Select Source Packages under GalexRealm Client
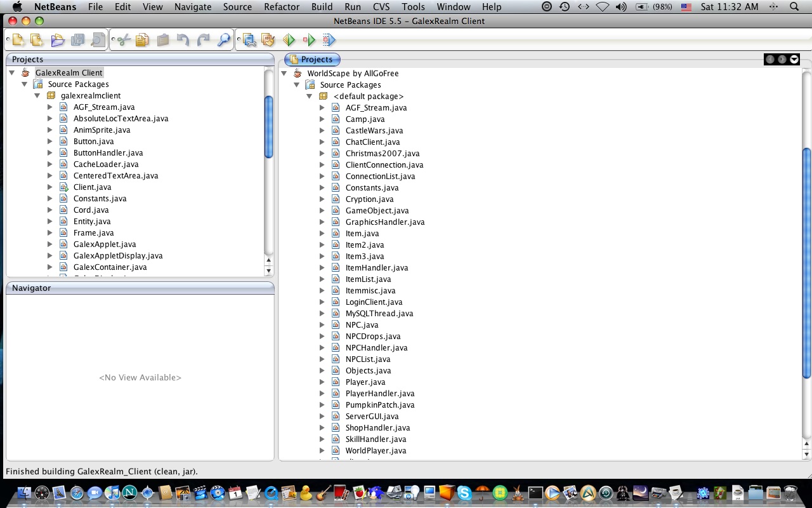The height and width of the screenshot is (508, 812). [x=78, y=84]
